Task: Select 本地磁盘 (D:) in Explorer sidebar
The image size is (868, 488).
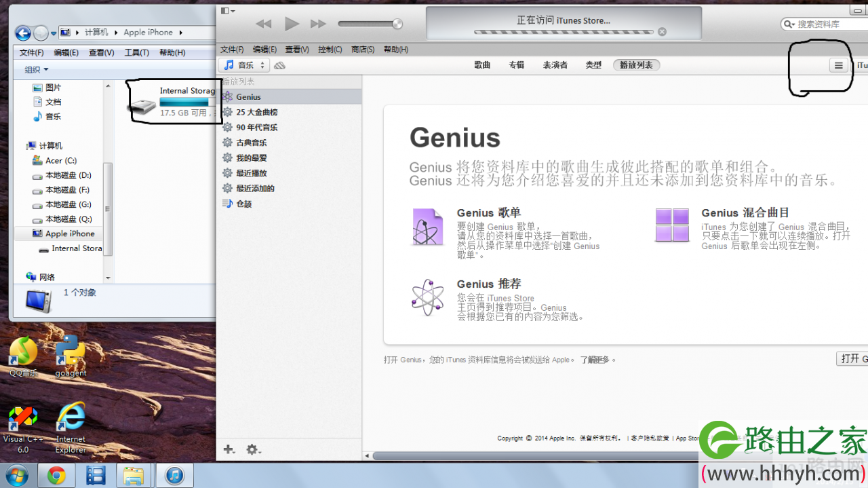Action: click(x=61, y=176)
